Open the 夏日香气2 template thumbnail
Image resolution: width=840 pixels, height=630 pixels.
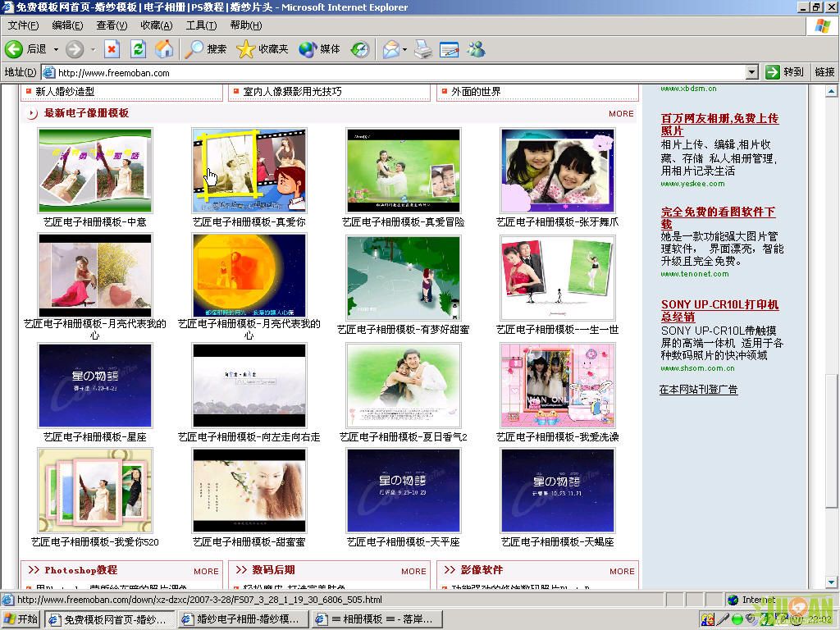[x=404, y=386]
